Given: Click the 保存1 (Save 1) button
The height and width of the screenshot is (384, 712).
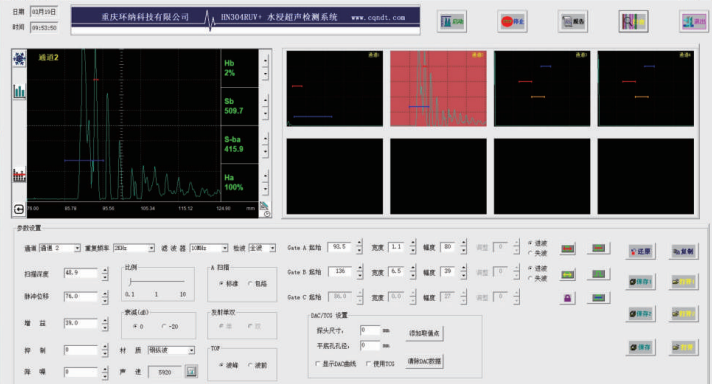Looking at the screenshot, I should 640,281.
